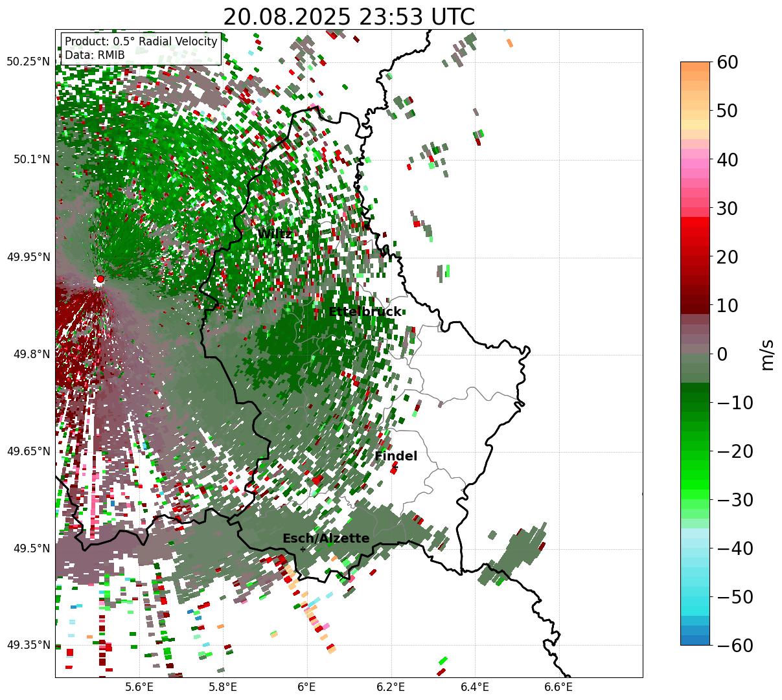Click the 49.5°N latitude tick label
Screen dimensions: 782x700
pyautogui.click(x=31, y=548)
